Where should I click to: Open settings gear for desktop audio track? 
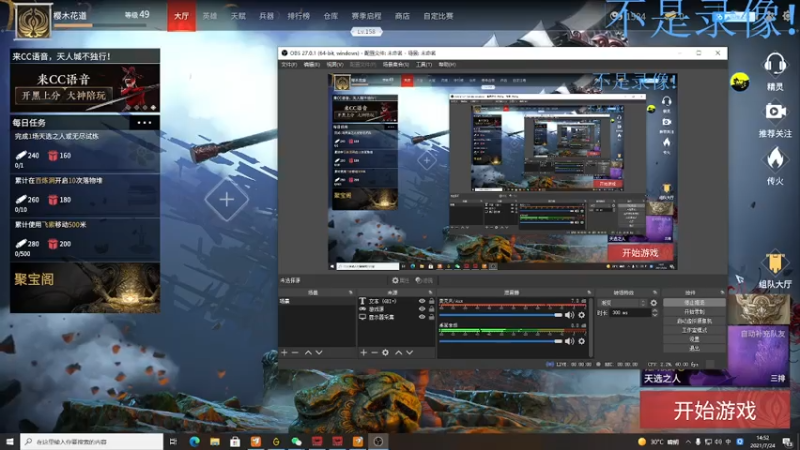pos(581,341)
